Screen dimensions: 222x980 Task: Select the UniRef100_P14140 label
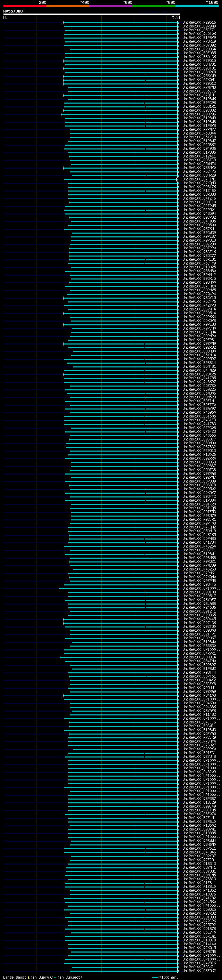click(x=199, y=944)
